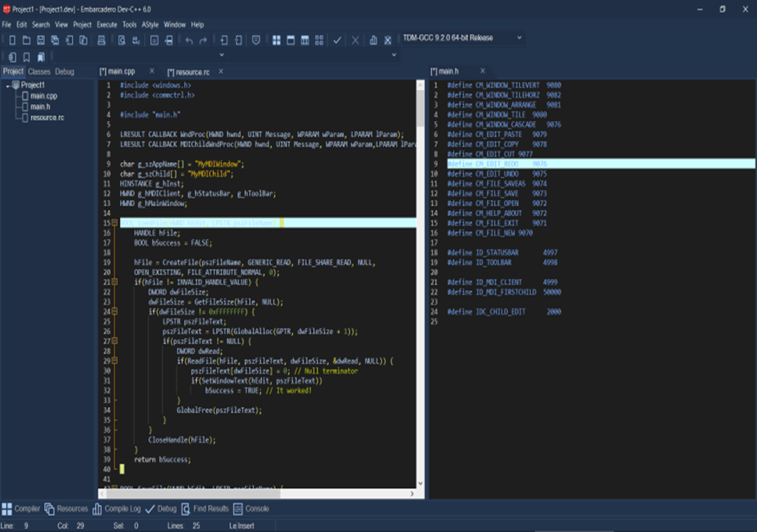Click the New file toolbar icon
757x532 pixels.
click(12, 40)
